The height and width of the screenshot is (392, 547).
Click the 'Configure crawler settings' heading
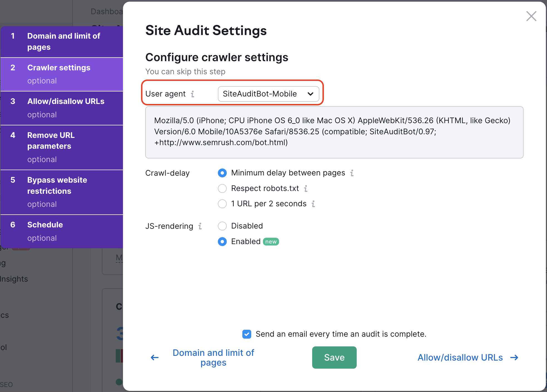[217, 58]
